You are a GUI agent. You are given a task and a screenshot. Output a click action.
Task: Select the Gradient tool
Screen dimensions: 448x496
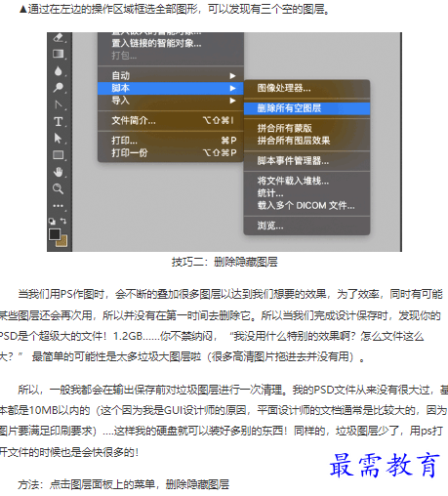coord(59,54)
